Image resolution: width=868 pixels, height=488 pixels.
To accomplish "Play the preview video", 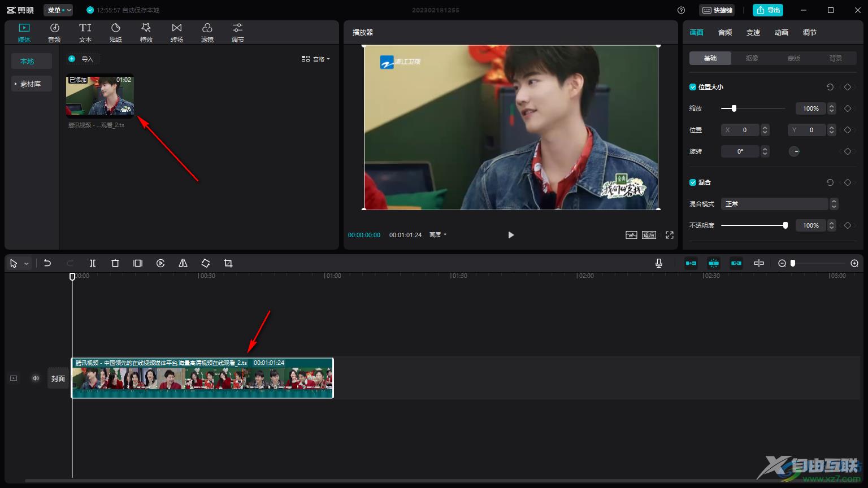I will (511, 235).
